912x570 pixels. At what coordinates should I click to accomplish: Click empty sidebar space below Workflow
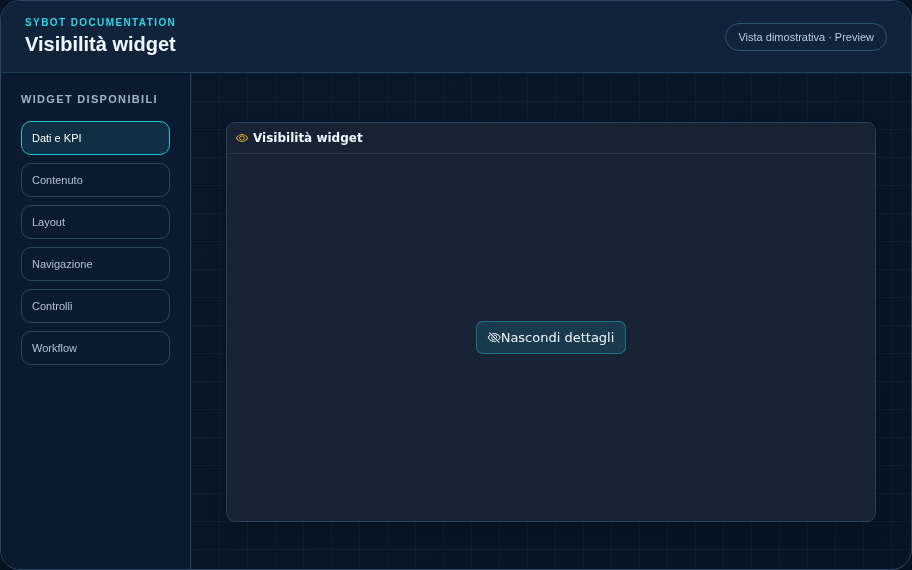point(95,465)
